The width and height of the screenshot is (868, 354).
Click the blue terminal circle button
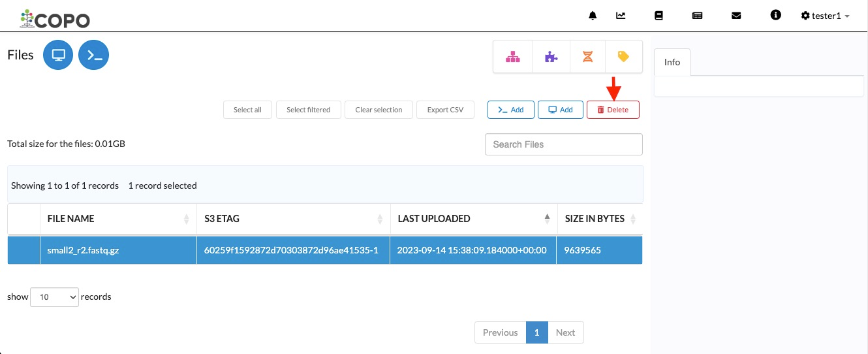coord(93,55)
